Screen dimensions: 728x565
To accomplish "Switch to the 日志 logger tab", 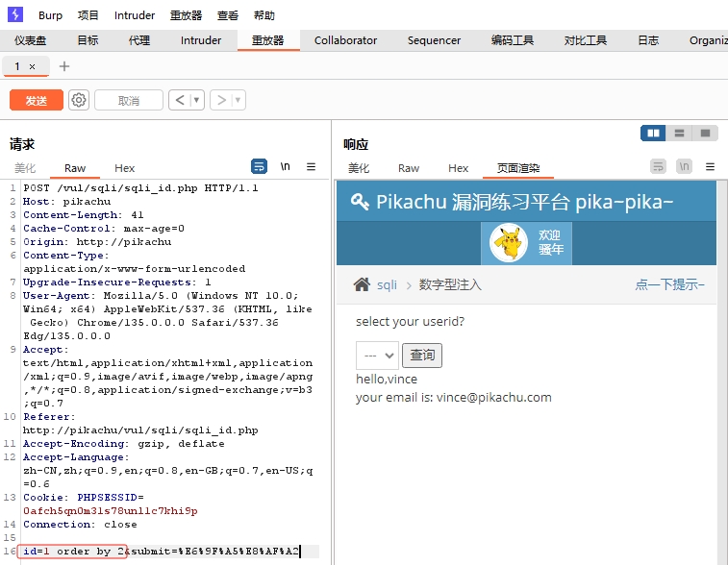I will (x=648, y=40).
